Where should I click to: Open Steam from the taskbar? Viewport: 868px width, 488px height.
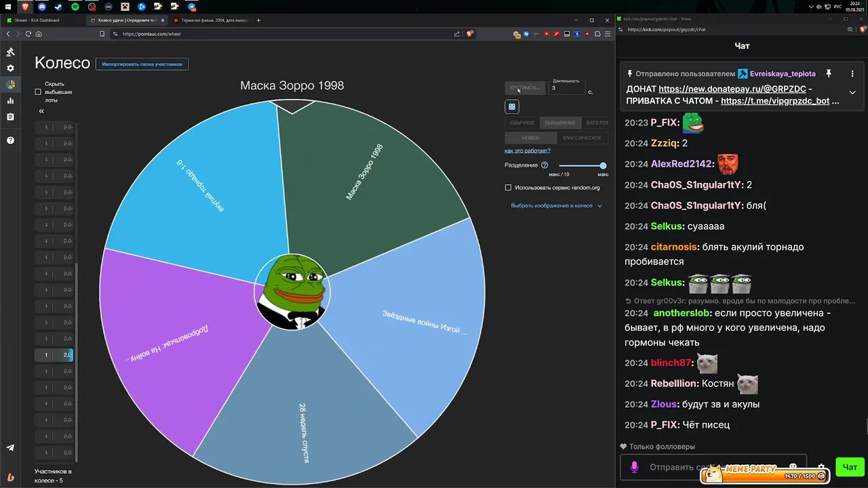pos(58,7)
